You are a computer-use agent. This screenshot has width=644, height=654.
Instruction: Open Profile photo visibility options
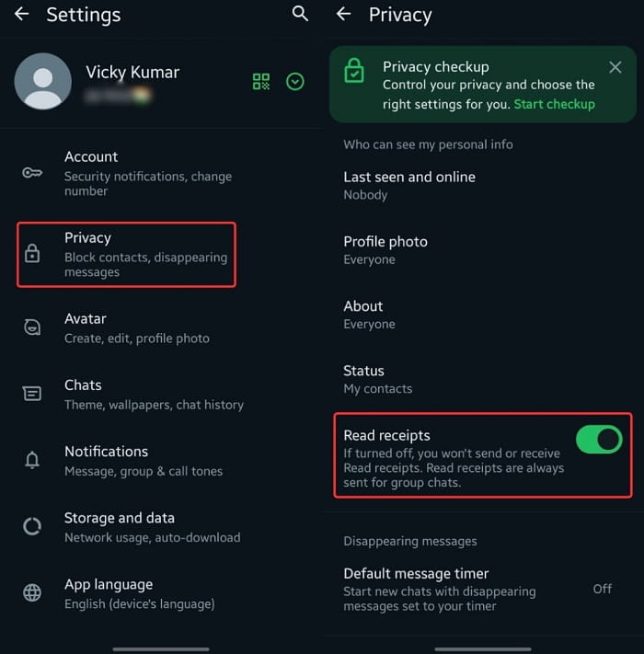pyautogui.click(x=483, y=250)
